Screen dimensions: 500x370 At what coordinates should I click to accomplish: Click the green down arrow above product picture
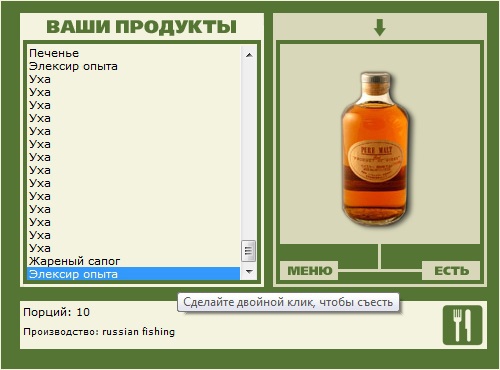point(380,27)
